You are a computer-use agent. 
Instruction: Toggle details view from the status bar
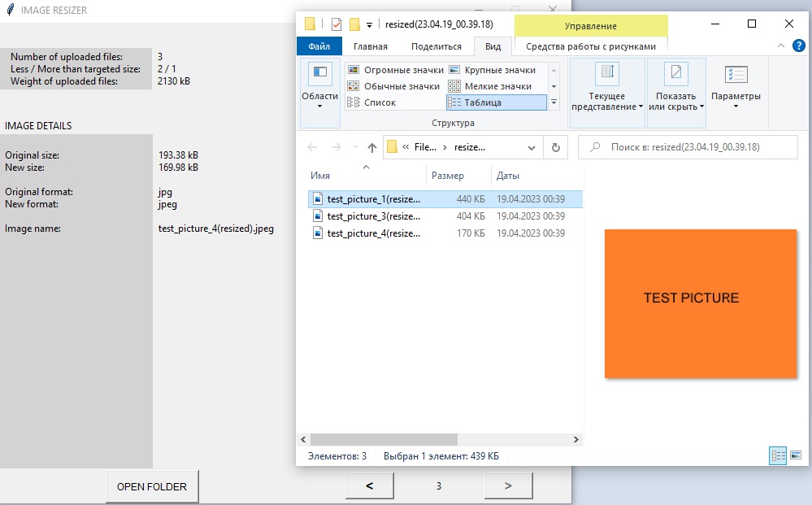[778, 455]
